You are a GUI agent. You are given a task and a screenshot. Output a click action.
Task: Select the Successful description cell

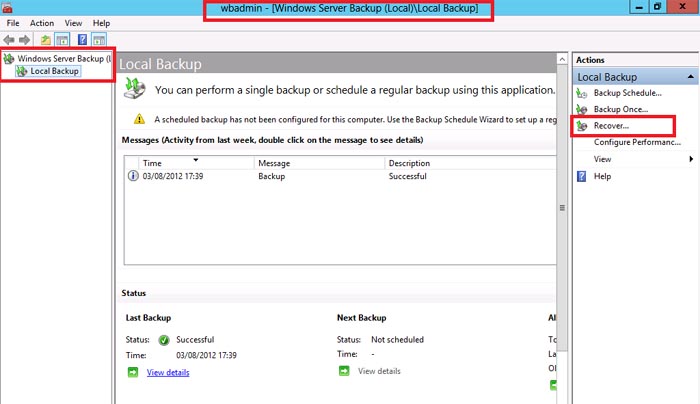(x=407, y=176)
